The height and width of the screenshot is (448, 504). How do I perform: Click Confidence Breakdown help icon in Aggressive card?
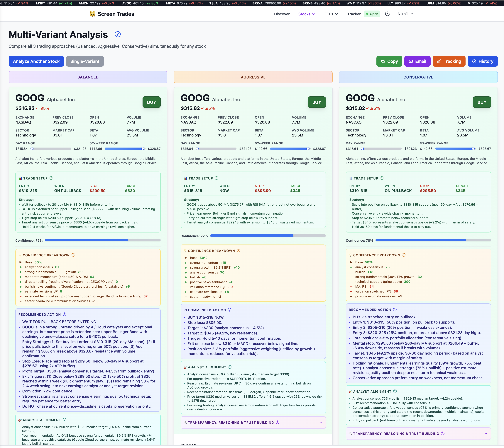click(239, 251)
